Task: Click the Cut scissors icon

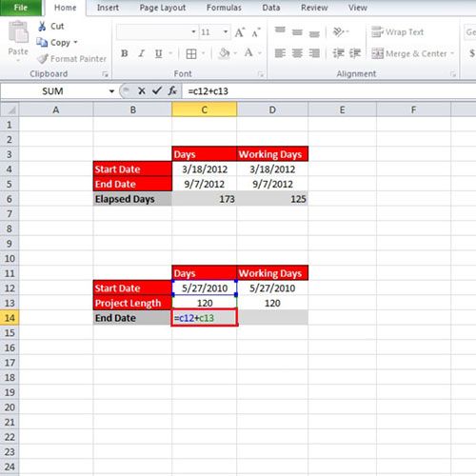Action: (42, 26)
